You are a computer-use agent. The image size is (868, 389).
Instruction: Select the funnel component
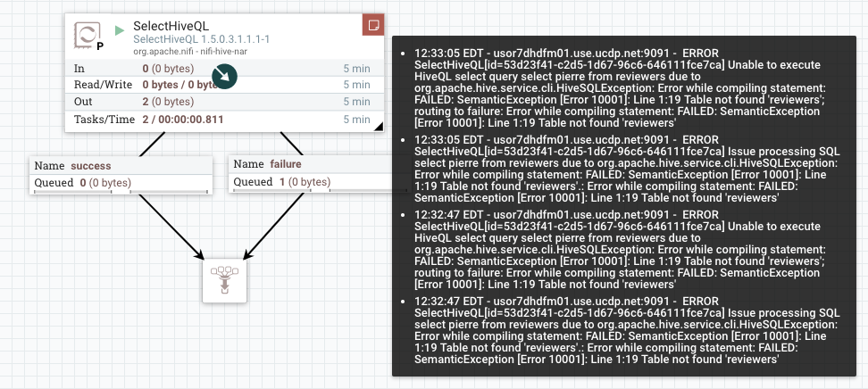click(224, 280)
